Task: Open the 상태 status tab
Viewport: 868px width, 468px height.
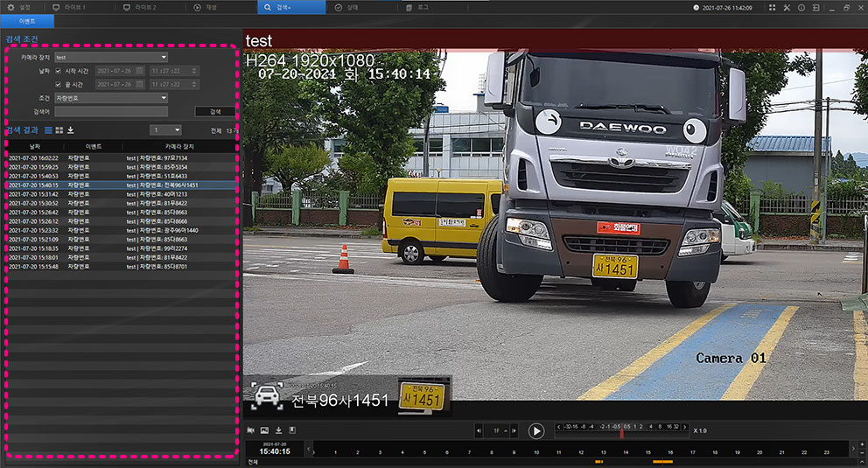Action: coord(347,7)
